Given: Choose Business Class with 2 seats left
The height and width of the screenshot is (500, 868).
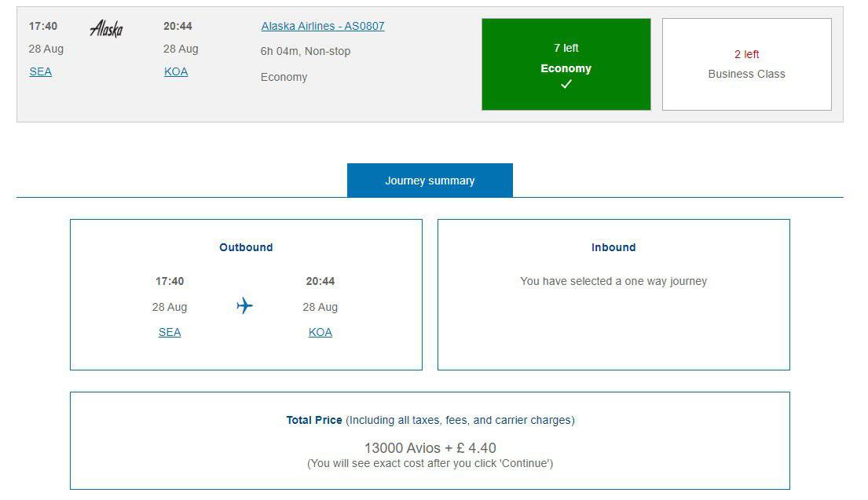Looking at the screenshot, I should pos(747,64).
